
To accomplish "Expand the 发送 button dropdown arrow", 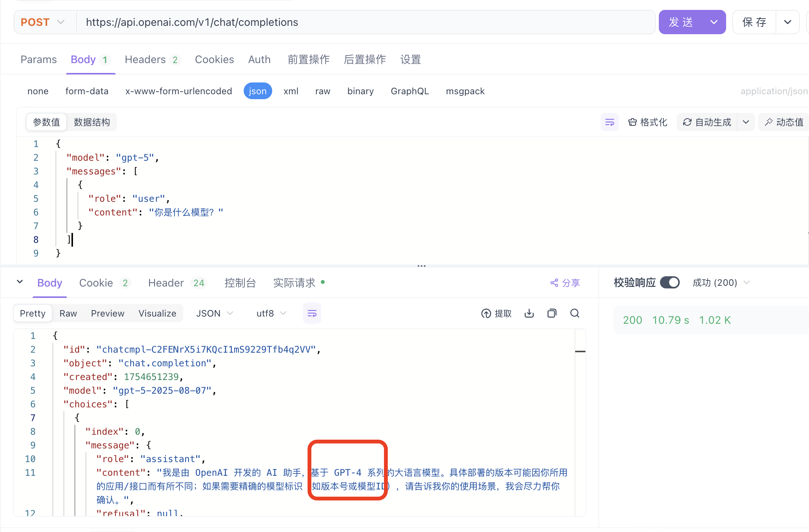I will click(714, 22).
